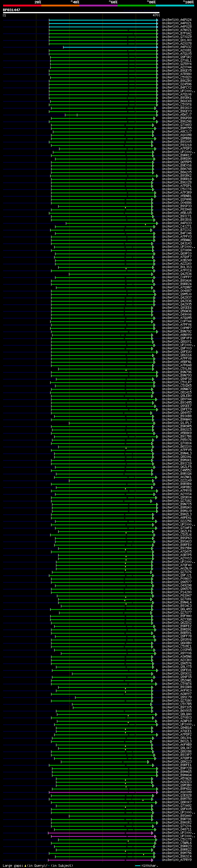Viewport: 197px width, 868px height.
Task: Select the UniRef100_Q7XUZ9 entry
Action: (176, 37)
